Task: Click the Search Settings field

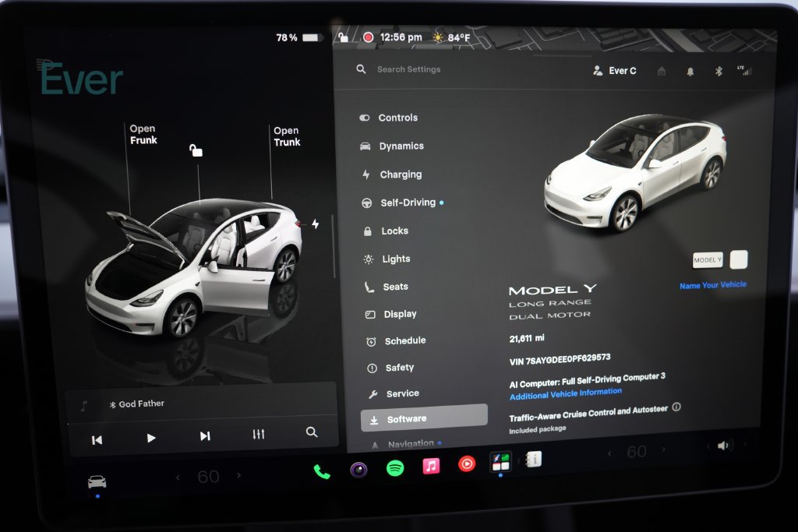Action: pos(408,69)
